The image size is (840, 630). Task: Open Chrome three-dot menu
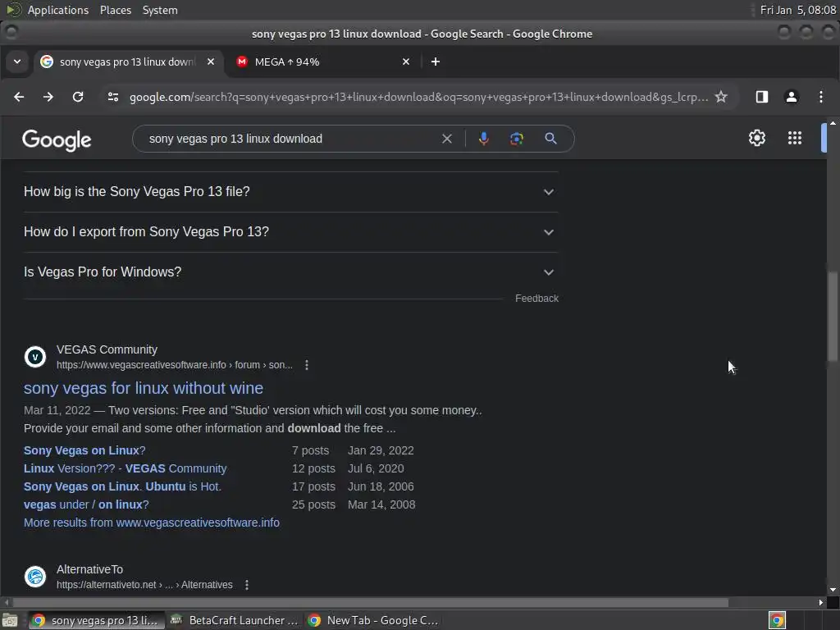pos(820,97)
